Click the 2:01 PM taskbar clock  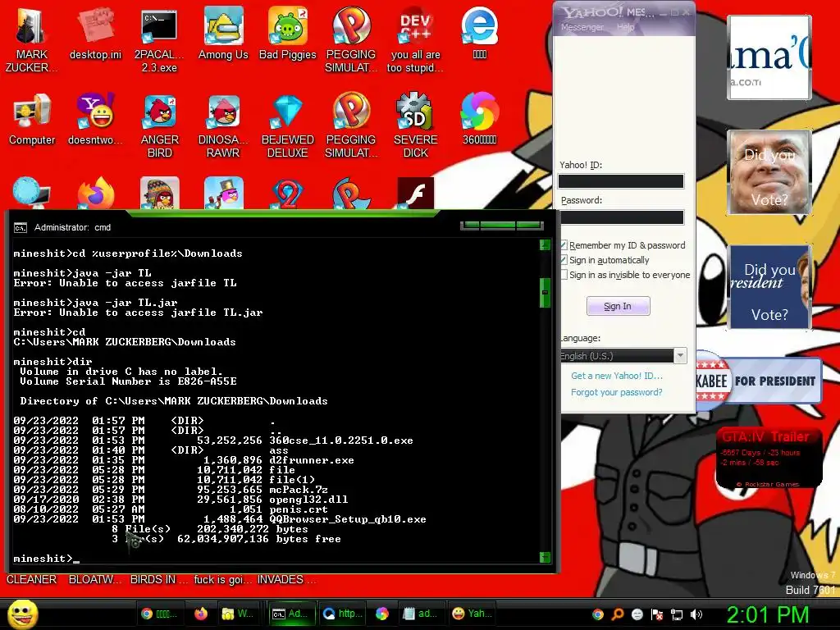click(768, 614)
